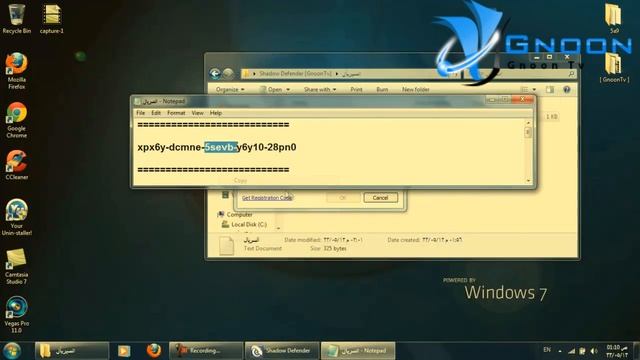Switch to the Notepad taskbar button

(358, 351)
